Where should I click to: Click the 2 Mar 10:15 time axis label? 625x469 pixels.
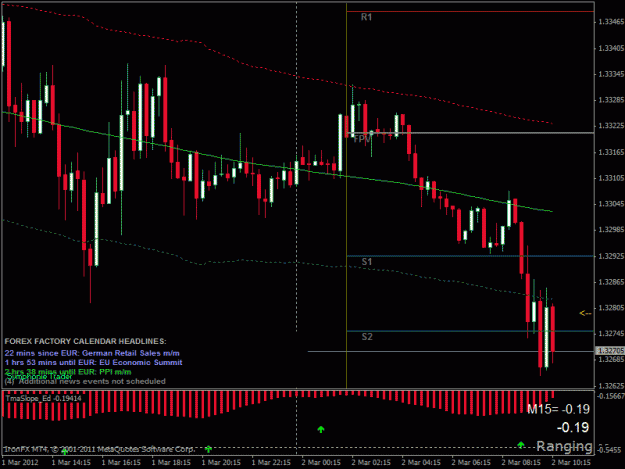[x=571, y=463]
